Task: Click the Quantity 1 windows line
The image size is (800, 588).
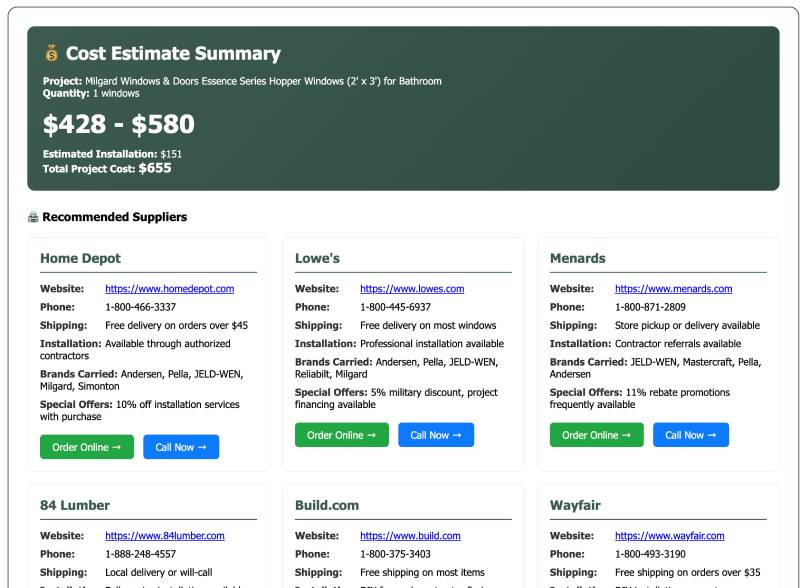Action: (91, 93)
